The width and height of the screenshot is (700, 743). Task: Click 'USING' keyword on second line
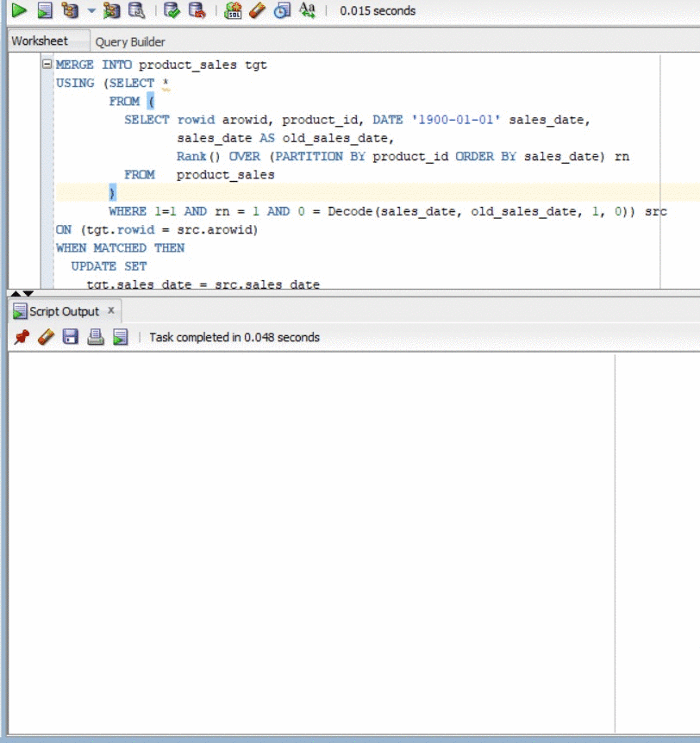75,84
